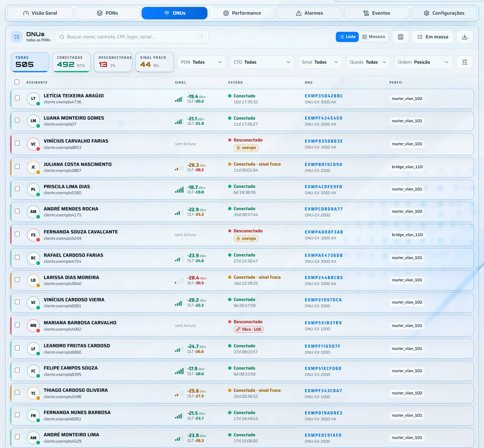Check the Juliana Costa Nascimento row

(x=17, y=167)
